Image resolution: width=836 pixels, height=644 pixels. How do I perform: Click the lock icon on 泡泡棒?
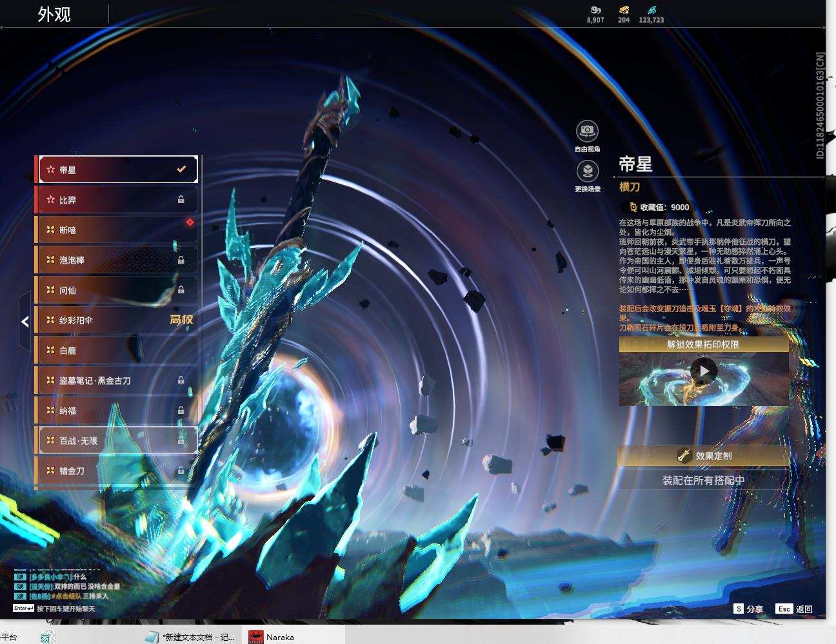[181, 260]
